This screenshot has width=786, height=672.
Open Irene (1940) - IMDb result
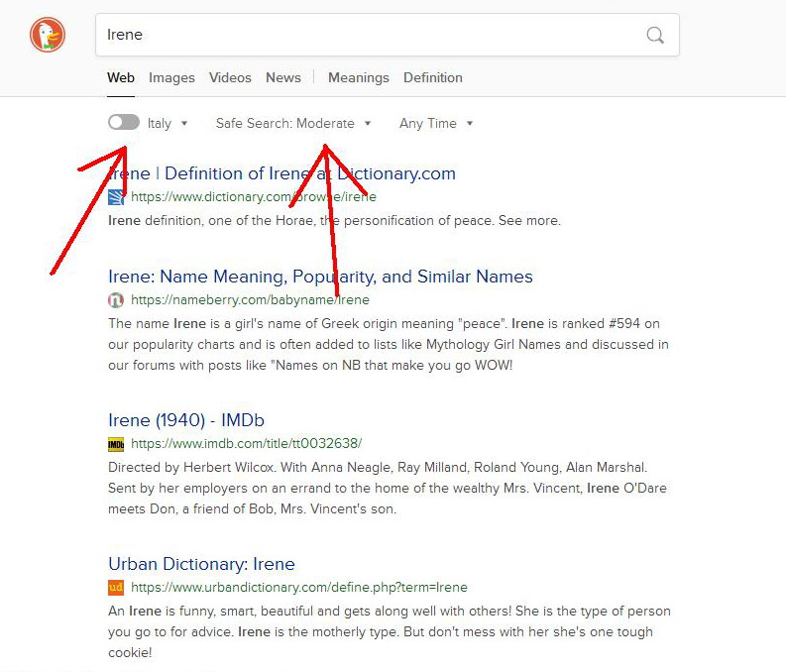(x=186, y=420)
